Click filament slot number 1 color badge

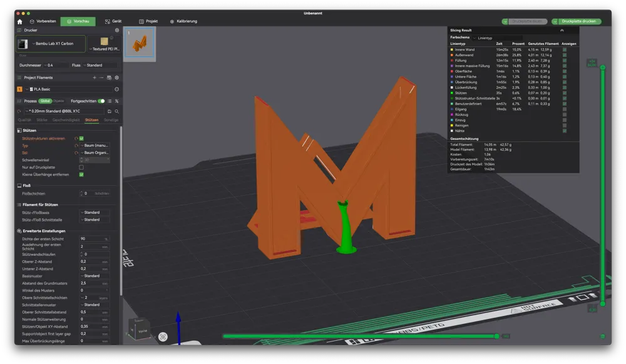[19, 89]
